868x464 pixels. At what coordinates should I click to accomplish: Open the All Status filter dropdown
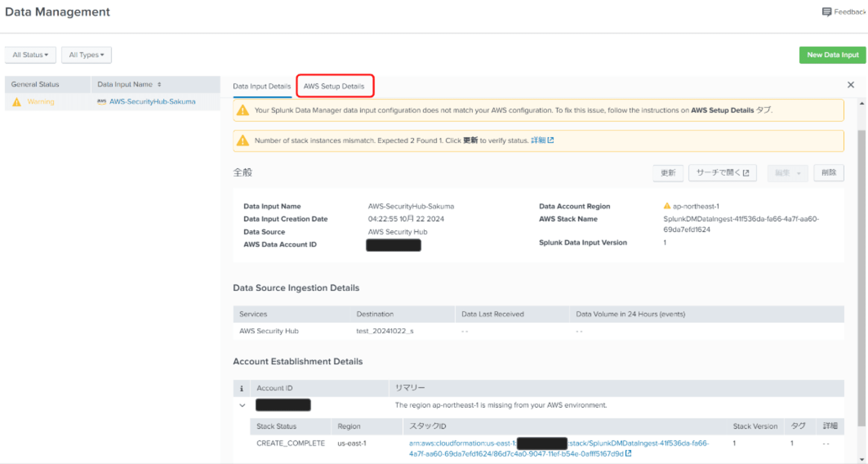point(30,55)
